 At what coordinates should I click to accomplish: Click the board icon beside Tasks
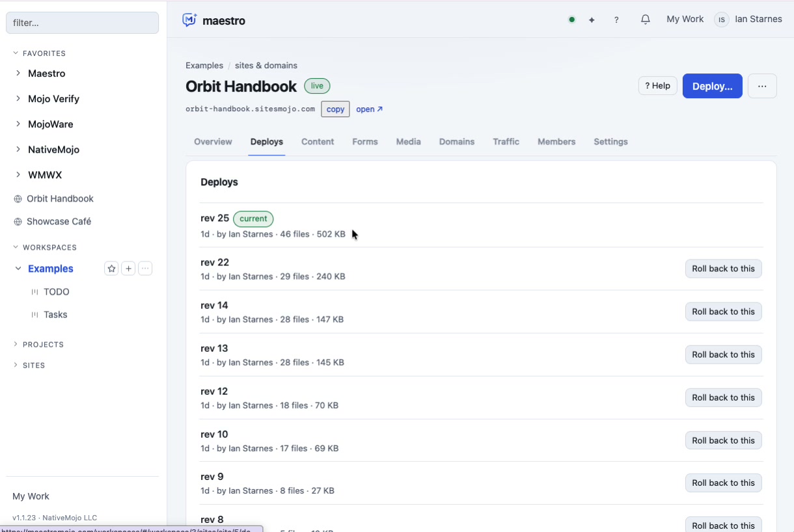(x=35, y=315)
